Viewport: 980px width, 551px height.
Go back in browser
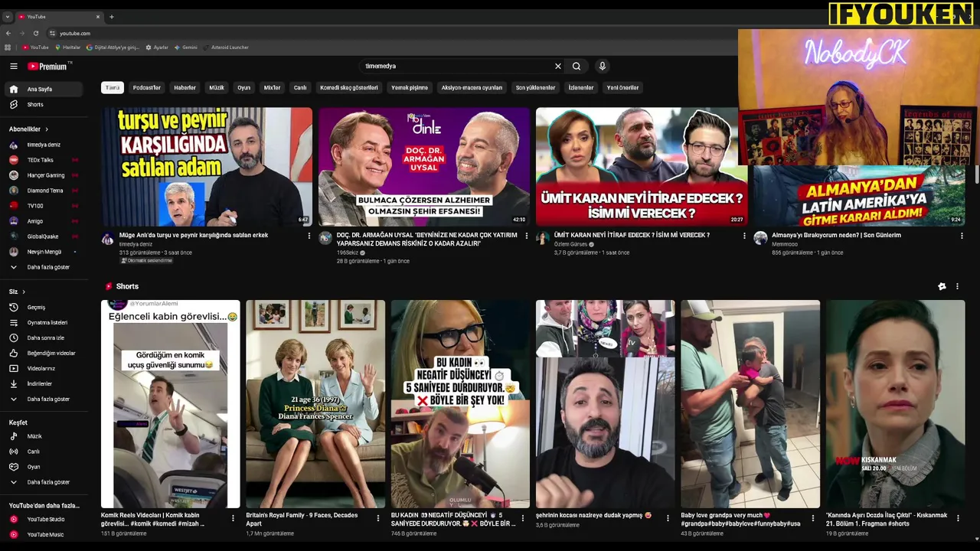coord(8,34)
